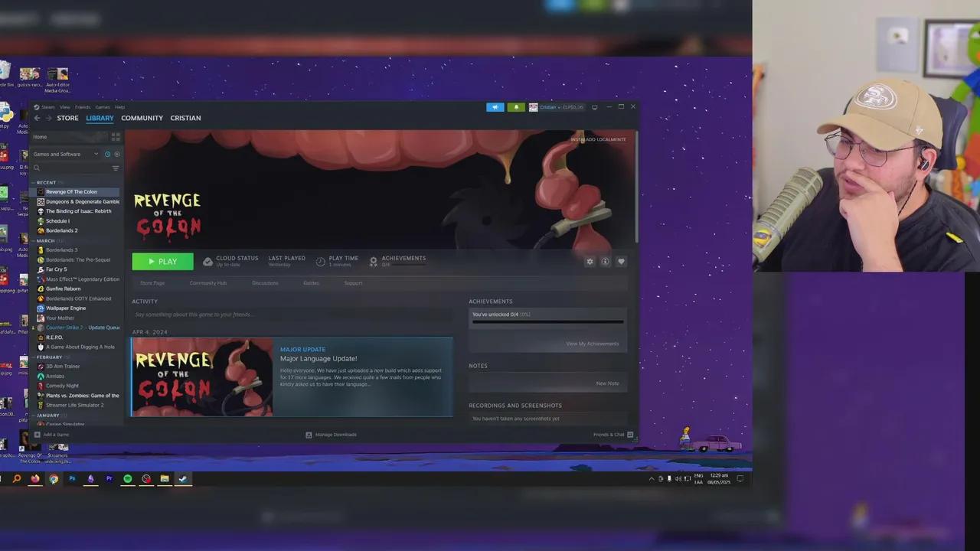980x551 pixels.
Task: Open Photoshop from the taskbar
Action: pos(72,479)
